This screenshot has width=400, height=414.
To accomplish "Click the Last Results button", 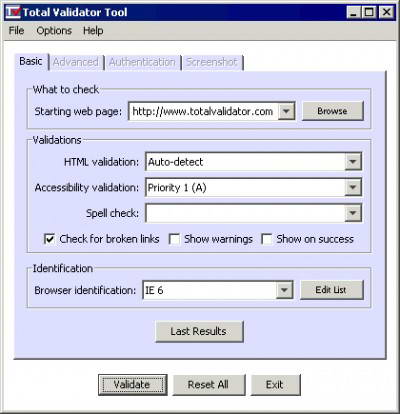I will [199, 331].
